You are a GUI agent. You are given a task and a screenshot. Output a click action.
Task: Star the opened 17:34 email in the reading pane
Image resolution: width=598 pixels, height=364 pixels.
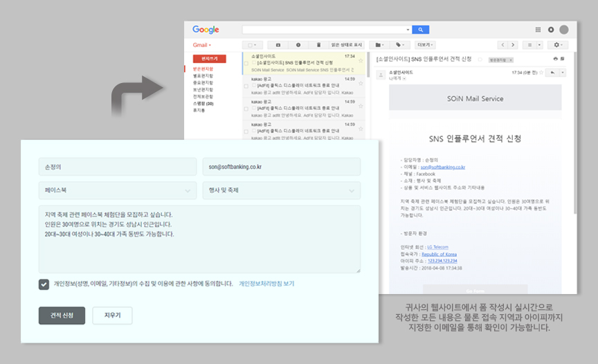click(541, 73)
